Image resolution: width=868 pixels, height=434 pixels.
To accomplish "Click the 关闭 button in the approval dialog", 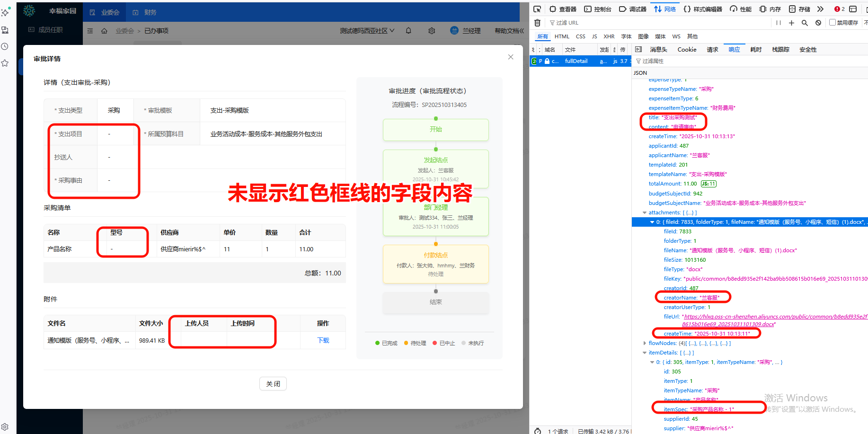I will 273,383.
